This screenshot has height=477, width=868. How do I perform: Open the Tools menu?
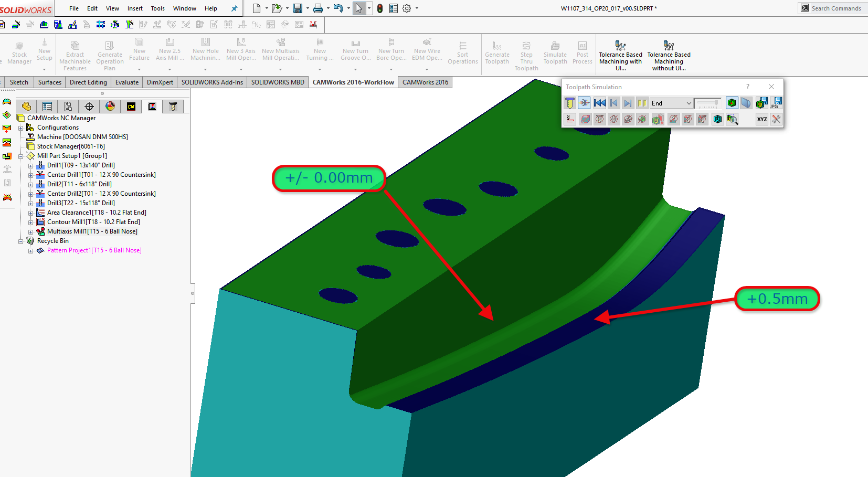(157, 8)
